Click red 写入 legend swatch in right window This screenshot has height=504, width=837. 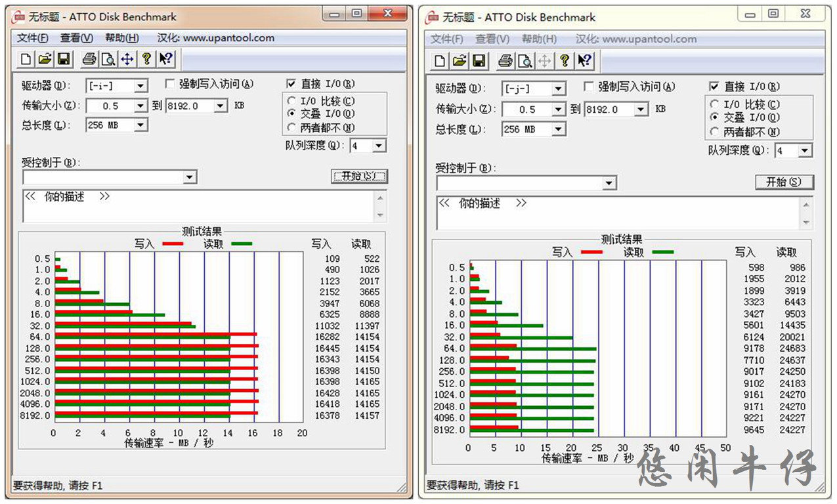coord(591,252)
